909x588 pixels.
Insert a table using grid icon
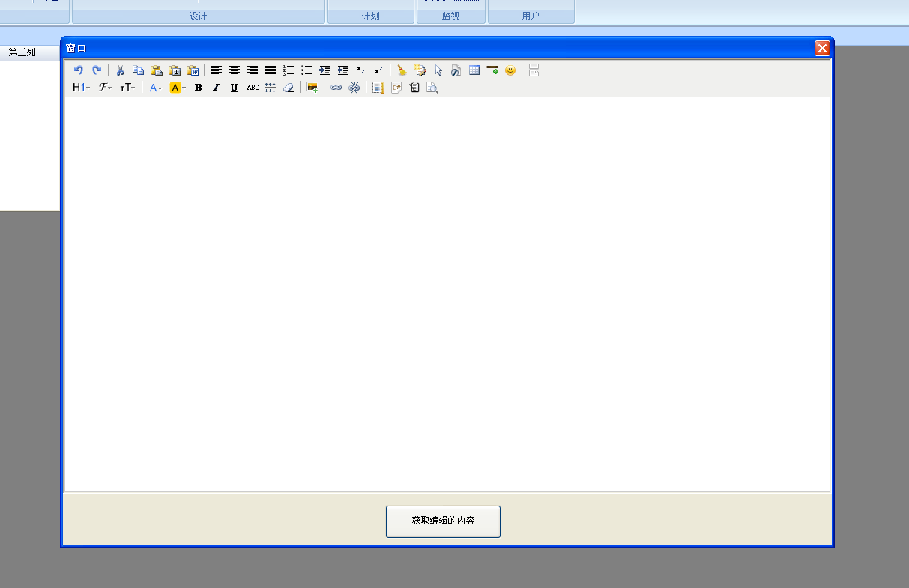point(474,70)
